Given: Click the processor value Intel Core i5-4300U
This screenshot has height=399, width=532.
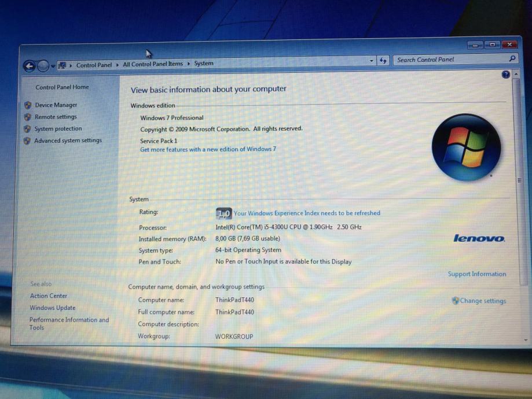Looking at the screenshot, I should pos(288,227).
